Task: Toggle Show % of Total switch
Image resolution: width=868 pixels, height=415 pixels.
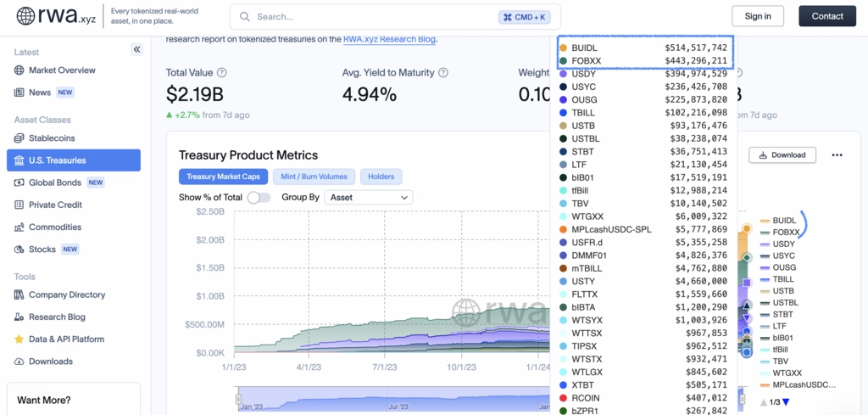Action: click(259, 197)
